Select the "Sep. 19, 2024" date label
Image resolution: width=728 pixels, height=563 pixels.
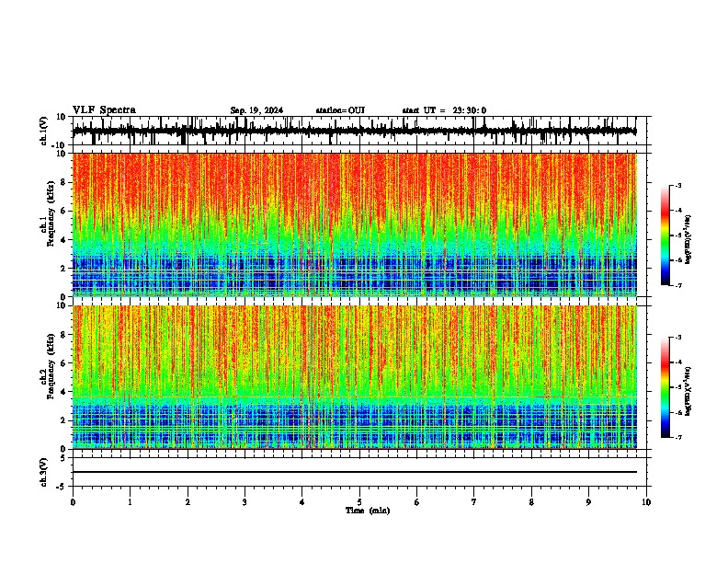pyautogui.click(x=256, y=110)
